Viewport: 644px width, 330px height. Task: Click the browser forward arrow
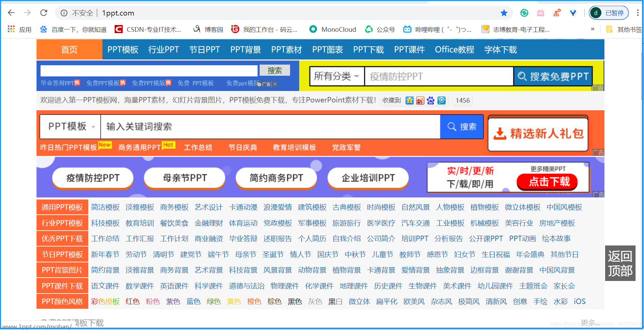[27, 13]
